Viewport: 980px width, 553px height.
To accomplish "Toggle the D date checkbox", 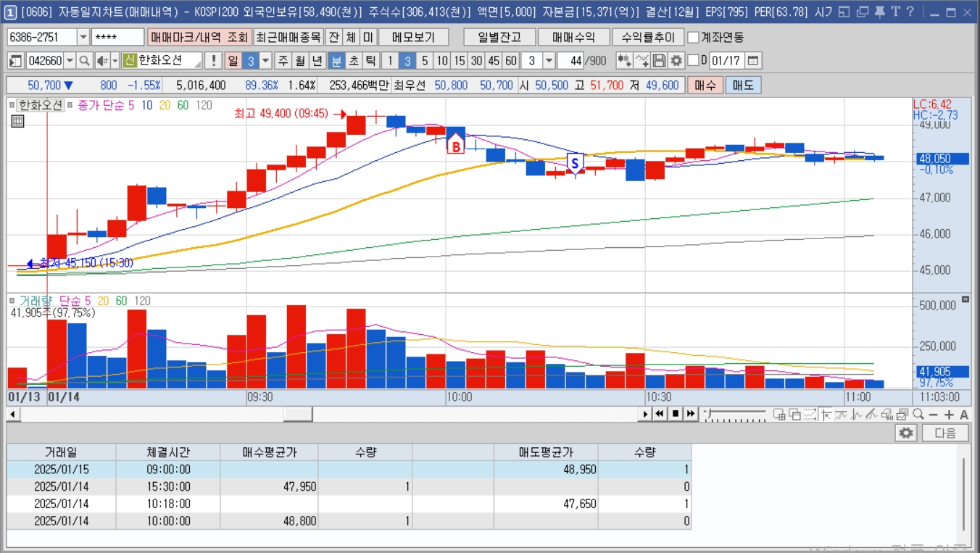I will click(694, 61).
